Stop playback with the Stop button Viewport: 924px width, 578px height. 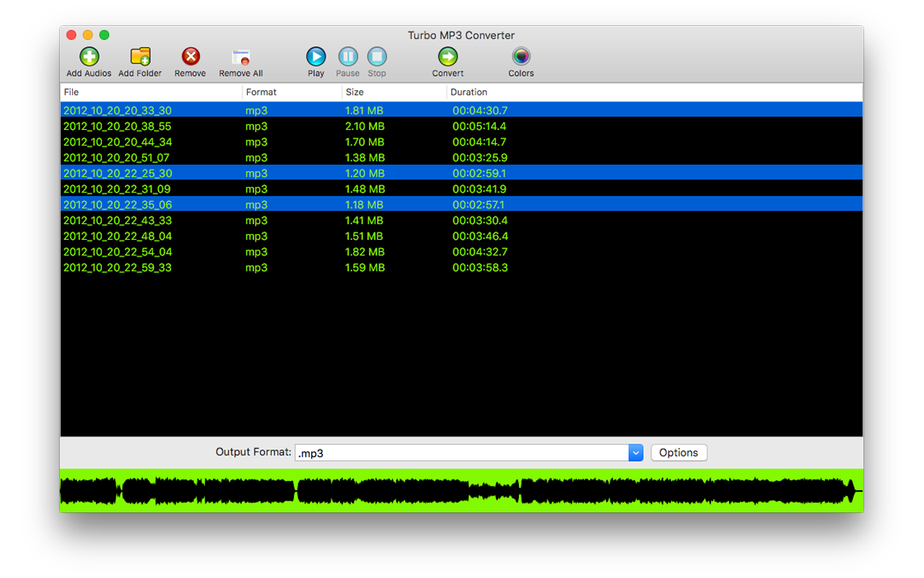pyautogui.click(x=377, y=56)
